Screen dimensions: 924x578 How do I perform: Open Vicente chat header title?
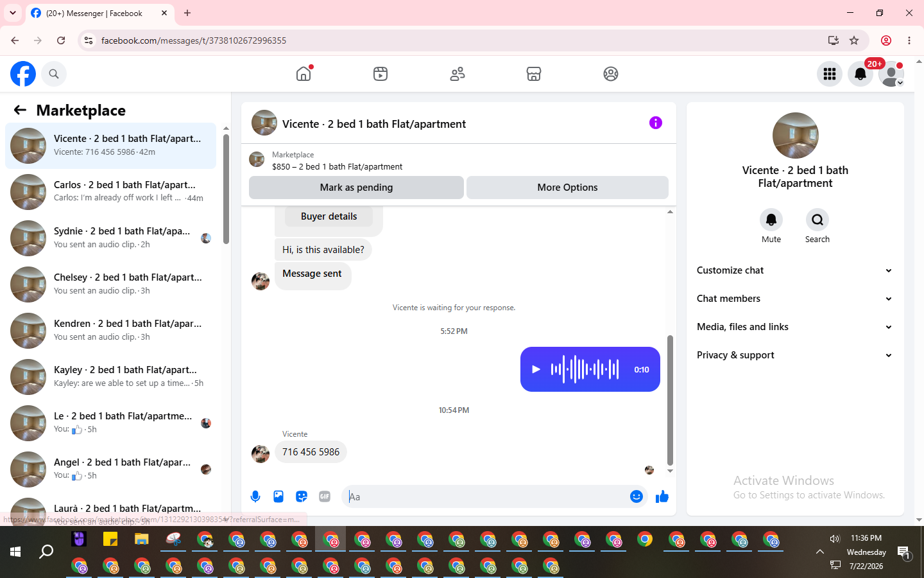pos(374,124)
